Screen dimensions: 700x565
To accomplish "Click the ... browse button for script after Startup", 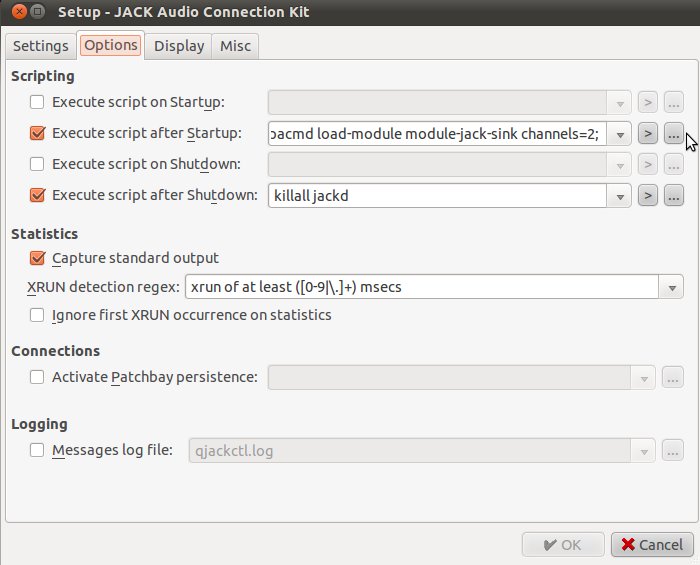I will (674, 133).
